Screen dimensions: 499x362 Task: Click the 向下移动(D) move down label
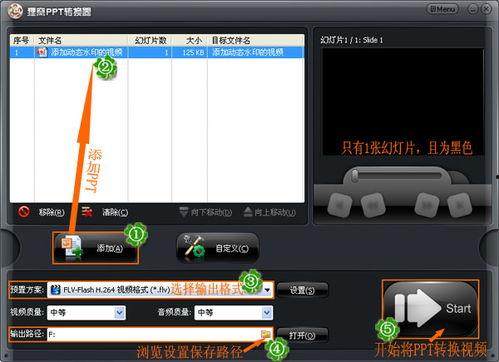click(x=211, y=212)
